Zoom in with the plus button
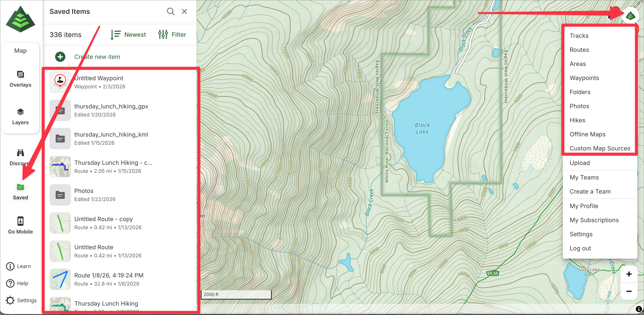The height and width of the screenshot is (315, 644). pyautogui.click(x=629, y=274)
